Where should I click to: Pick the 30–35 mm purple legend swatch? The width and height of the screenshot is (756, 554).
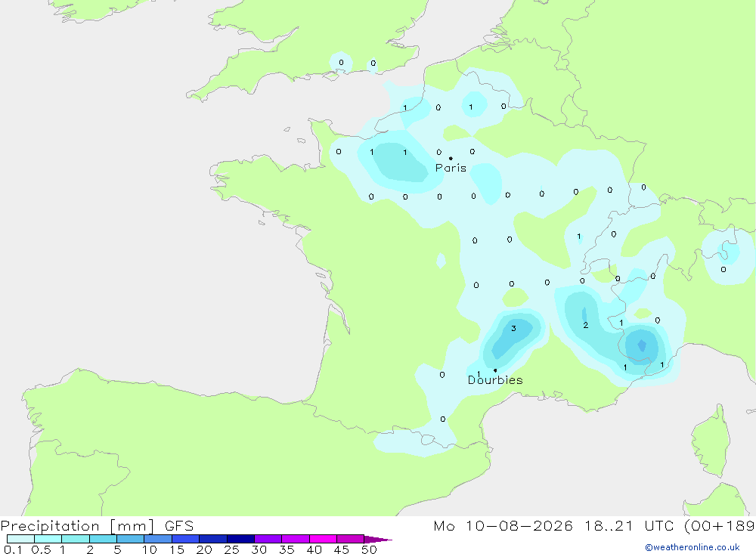[268, 539]
